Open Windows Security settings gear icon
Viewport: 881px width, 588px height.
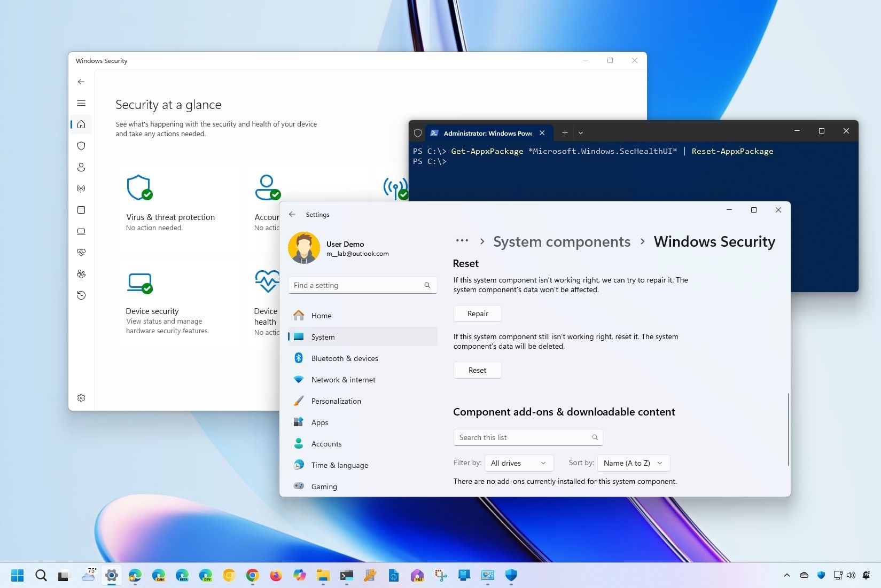coord(81,397)
